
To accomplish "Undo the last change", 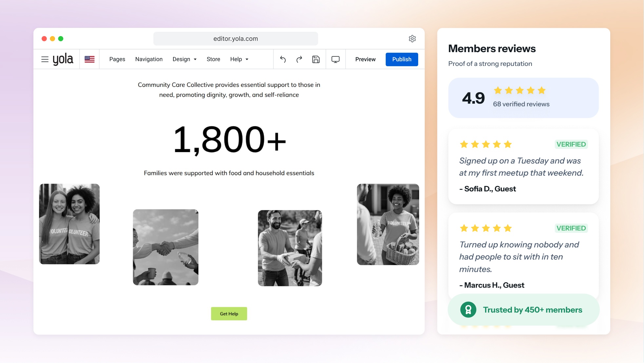I will pyautogui.click(x=283, y=59).
